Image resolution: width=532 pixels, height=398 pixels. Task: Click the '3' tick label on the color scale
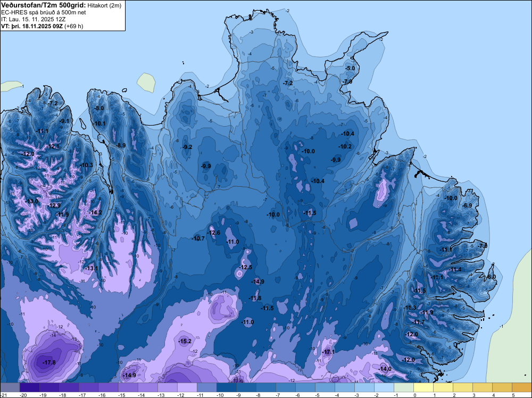click(x=474, y=395)
